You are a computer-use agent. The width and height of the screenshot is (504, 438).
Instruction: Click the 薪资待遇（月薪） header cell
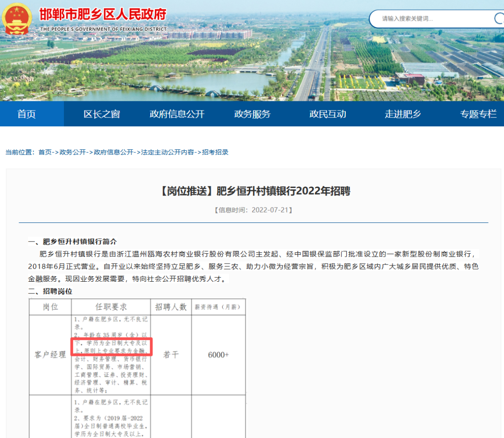218,307
